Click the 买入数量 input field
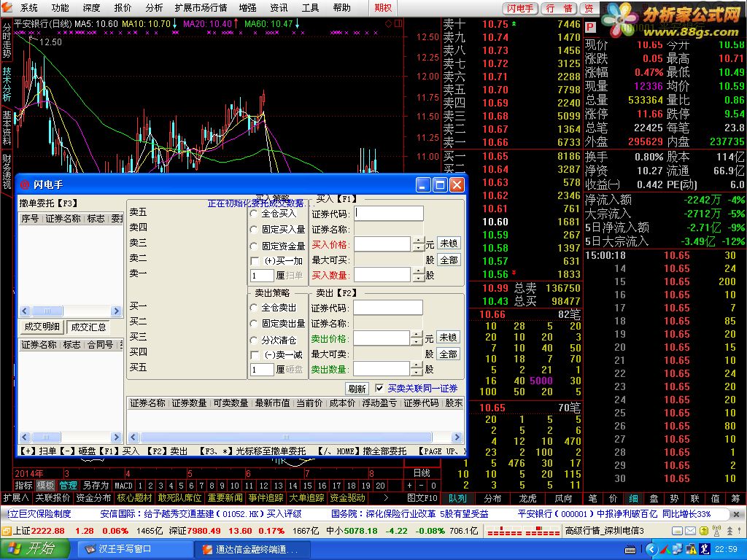747x560 pixels. coord(382,275)
